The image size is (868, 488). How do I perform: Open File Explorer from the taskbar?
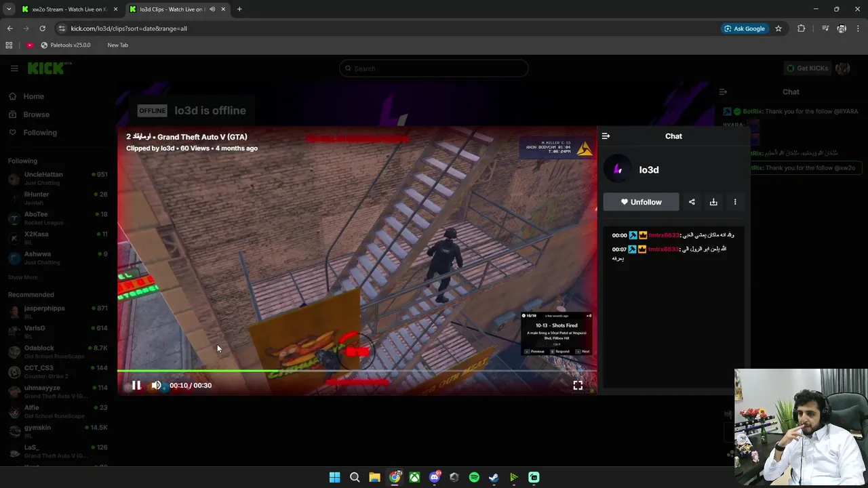click(x=374, y=477)
